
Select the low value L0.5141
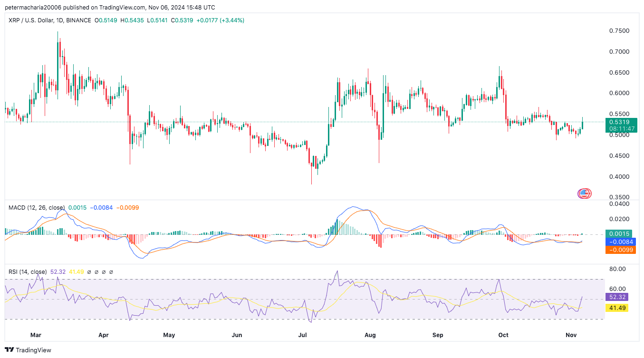157,20
